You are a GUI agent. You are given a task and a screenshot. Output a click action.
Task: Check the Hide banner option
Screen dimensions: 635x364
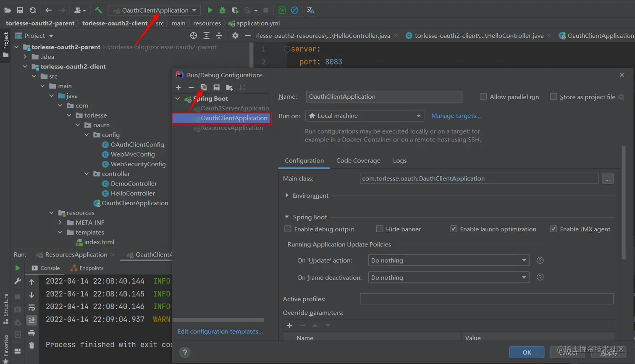tap(380, 229)
